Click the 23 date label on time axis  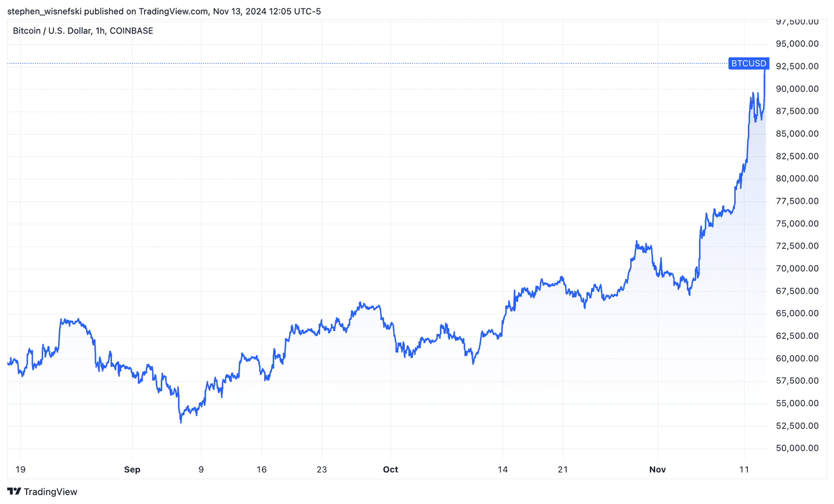point(321,470)
